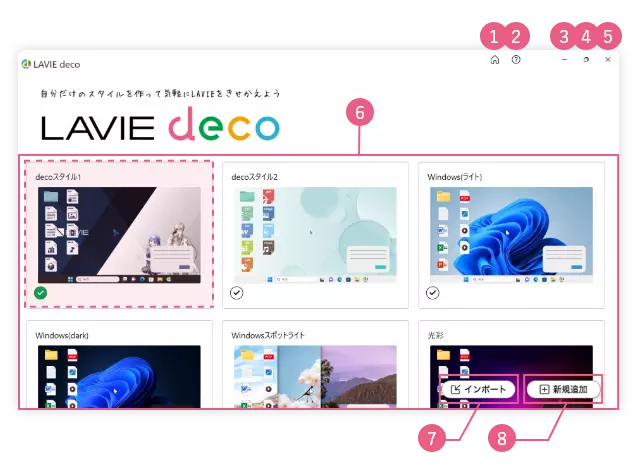Open the home icon in title bar
This screenshot has width=640, height=472.
(x=495, y=60)
